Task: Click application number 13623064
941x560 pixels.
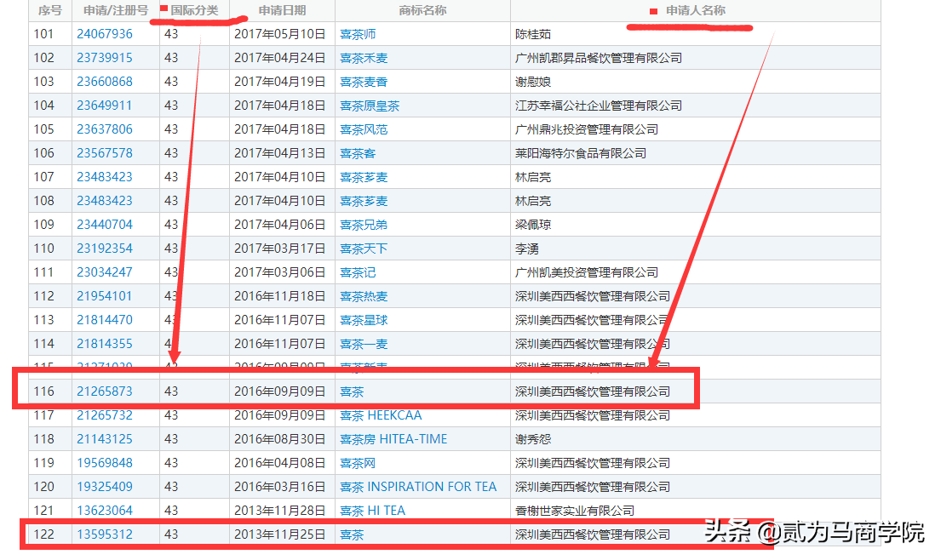Action: (105, 511)
